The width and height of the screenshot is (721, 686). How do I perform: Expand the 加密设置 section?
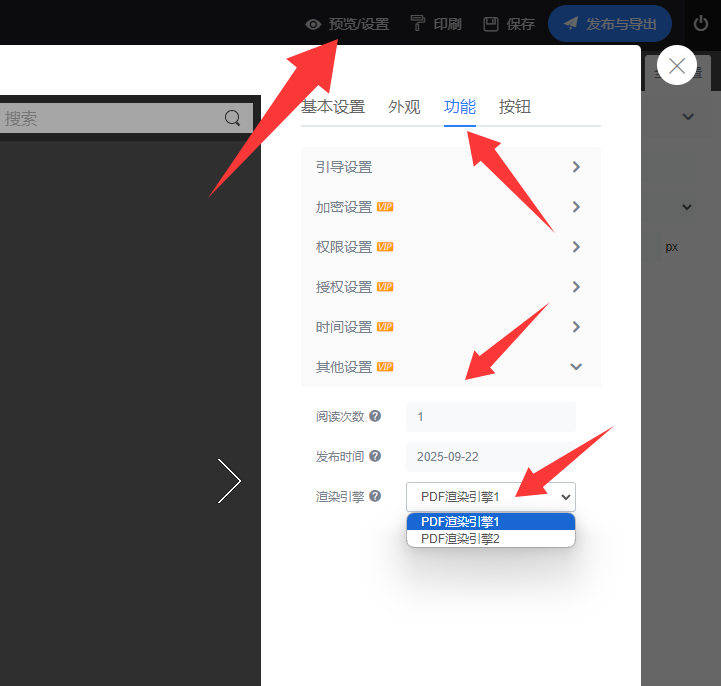point(450,207)
